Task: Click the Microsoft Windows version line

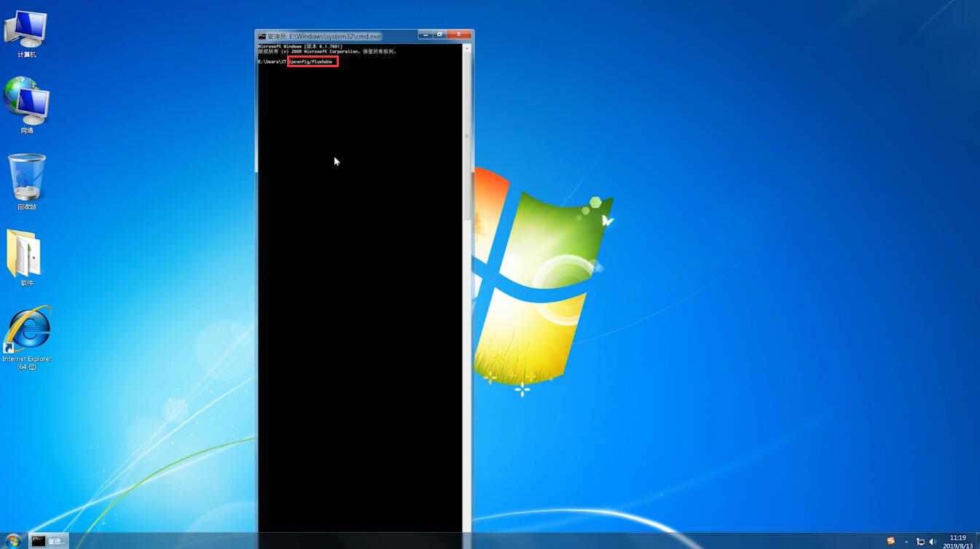Action: (x=299, y=47)
